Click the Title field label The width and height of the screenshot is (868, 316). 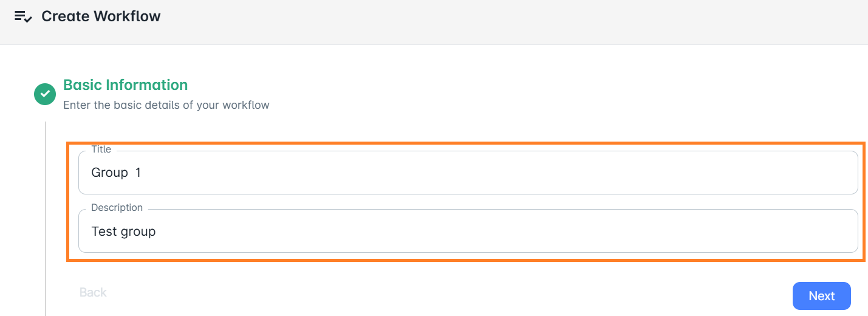click(x=101, y=149)
